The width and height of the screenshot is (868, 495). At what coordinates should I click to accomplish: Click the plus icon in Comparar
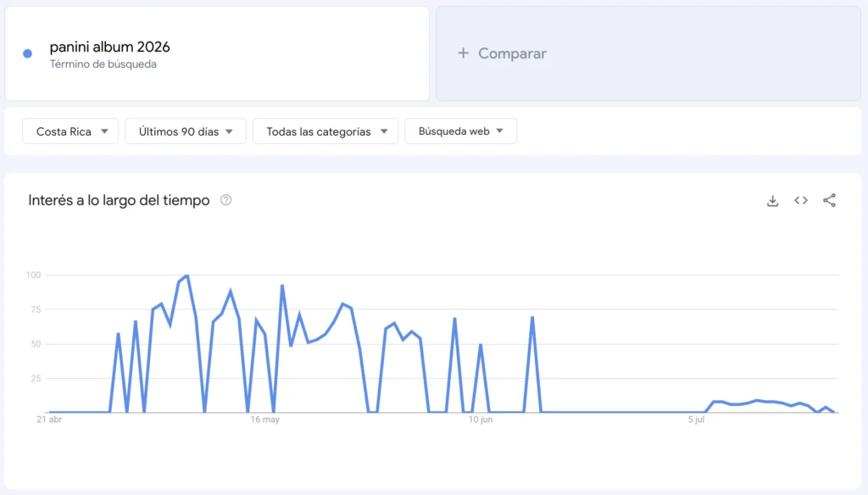pyautogui.click(x=463, y=53)
